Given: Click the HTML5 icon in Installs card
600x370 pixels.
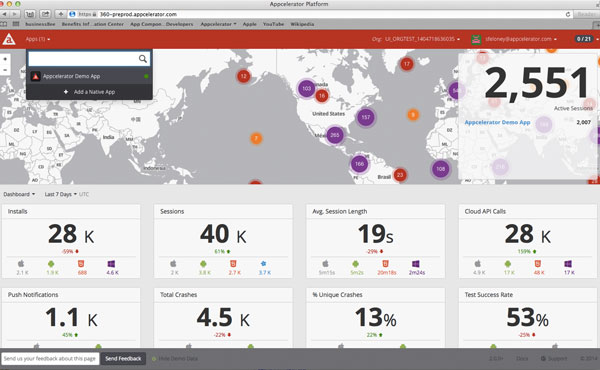Looking at the screenshot, I should click(81, 264).
